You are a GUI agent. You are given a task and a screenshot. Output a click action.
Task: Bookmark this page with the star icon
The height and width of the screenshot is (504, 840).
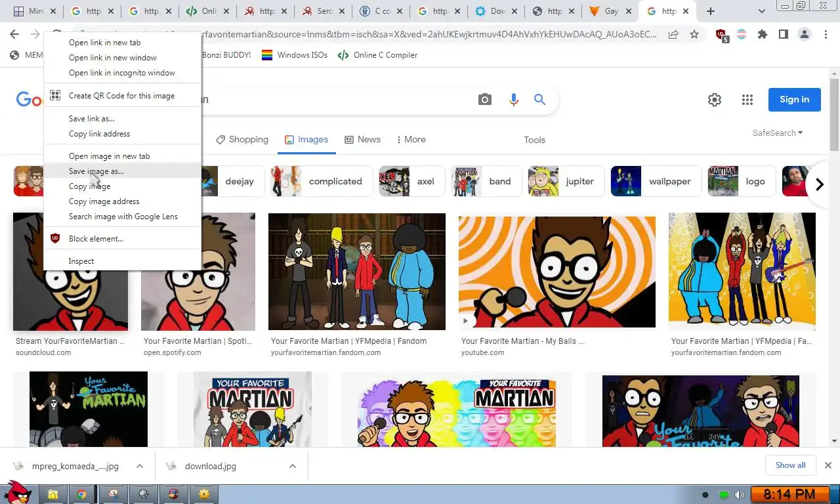(694, 35)
